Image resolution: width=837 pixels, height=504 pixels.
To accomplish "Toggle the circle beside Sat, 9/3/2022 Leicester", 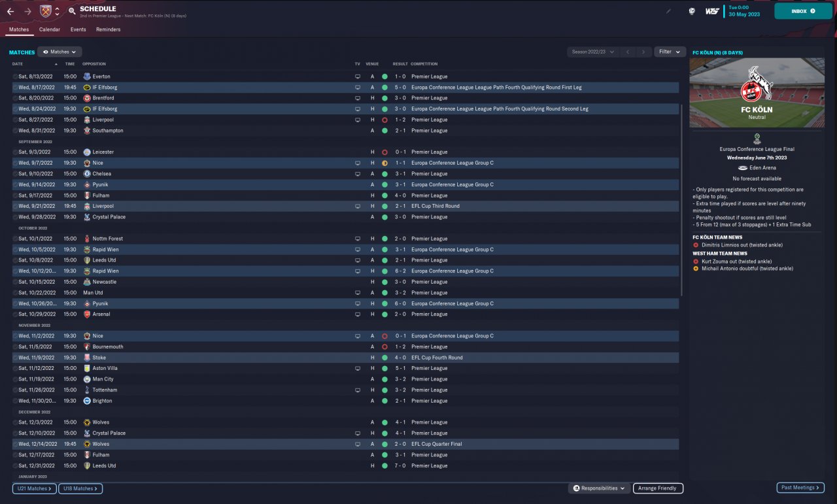I will [x=15, y=152].
